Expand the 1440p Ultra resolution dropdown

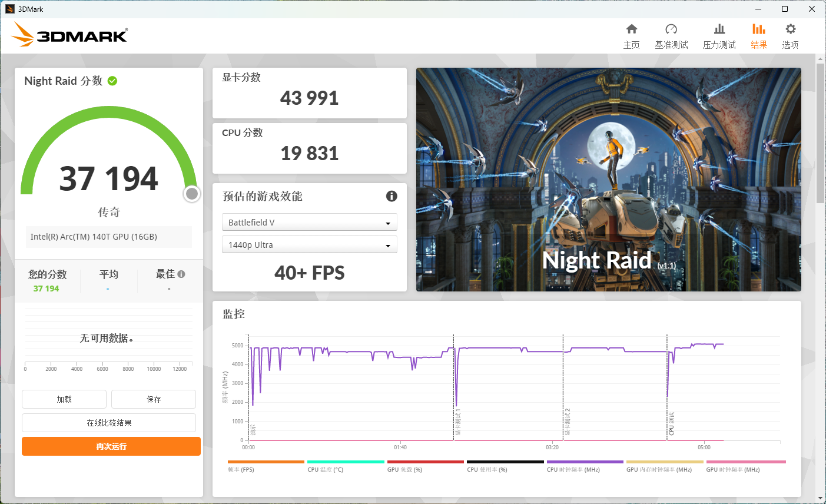point(309,245)
